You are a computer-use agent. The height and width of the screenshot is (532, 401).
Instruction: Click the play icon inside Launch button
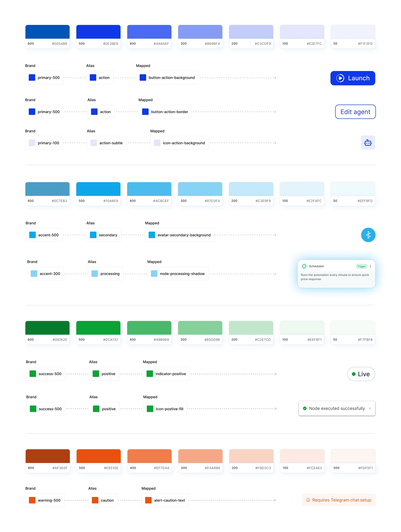(340, 78)
